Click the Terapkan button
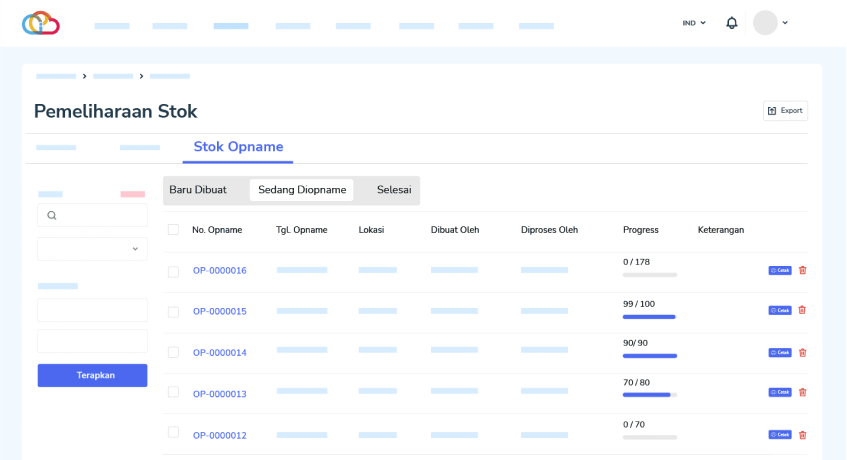Viewport: 847px width, 460px height. pyautogui.click(x=92, y=375)
